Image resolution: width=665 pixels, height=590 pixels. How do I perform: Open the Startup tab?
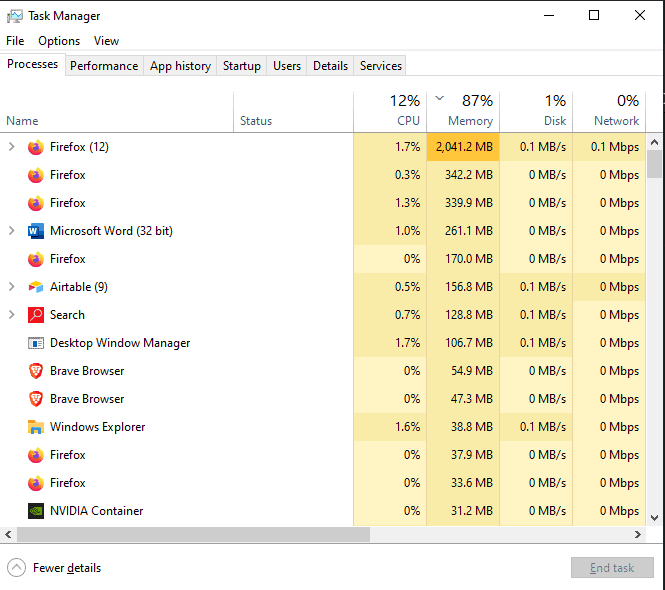(241, 66)
